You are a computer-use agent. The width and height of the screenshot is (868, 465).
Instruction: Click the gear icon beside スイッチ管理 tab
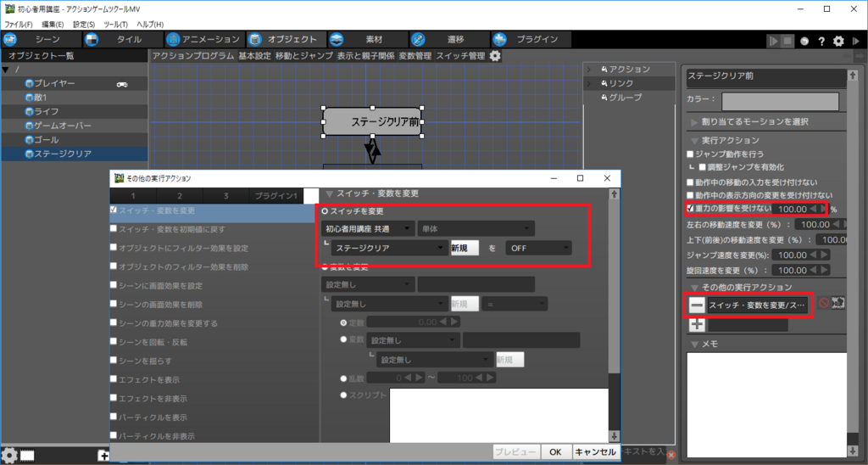495,56
